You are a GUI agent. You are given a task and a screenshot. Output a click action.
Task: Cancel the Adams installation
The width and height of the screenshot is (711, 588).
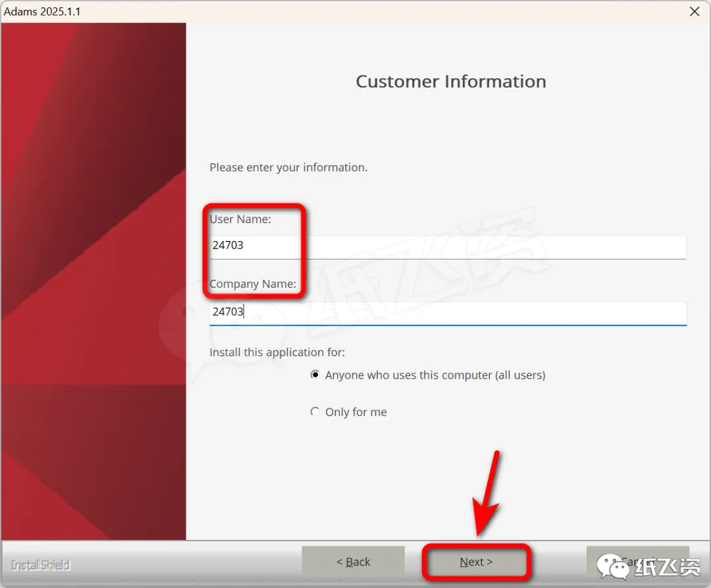(637, 562)
